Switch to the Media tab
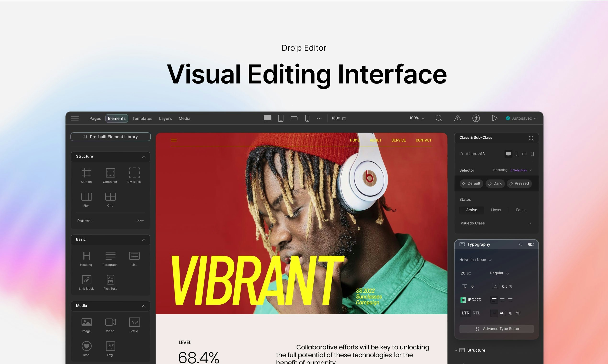This screenshot has height=364, width=608. [x=185, y=118]
